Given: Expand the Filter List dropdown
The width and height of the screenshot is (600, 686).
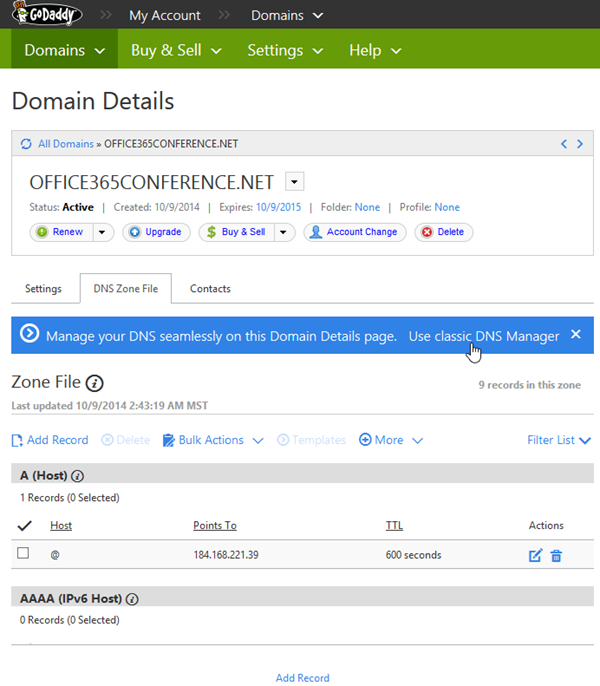Looking at the screenshot, I should (x=558, y=440).
